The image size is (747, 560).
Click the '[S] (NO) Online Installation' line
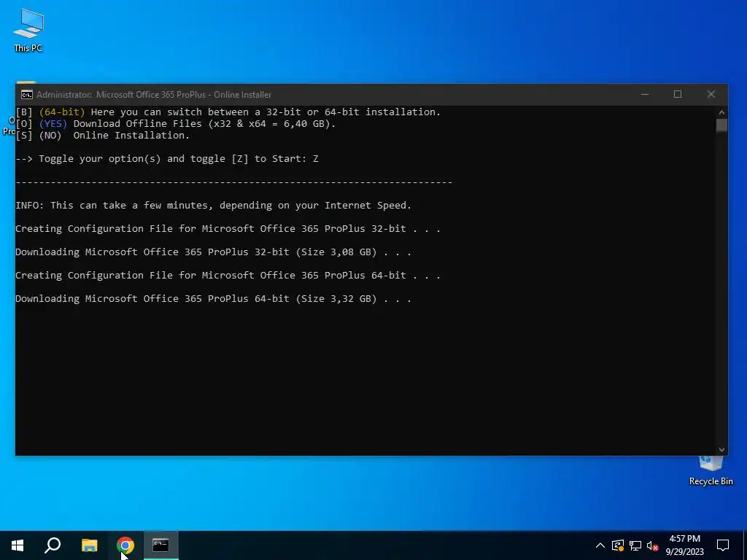point(102,135)
